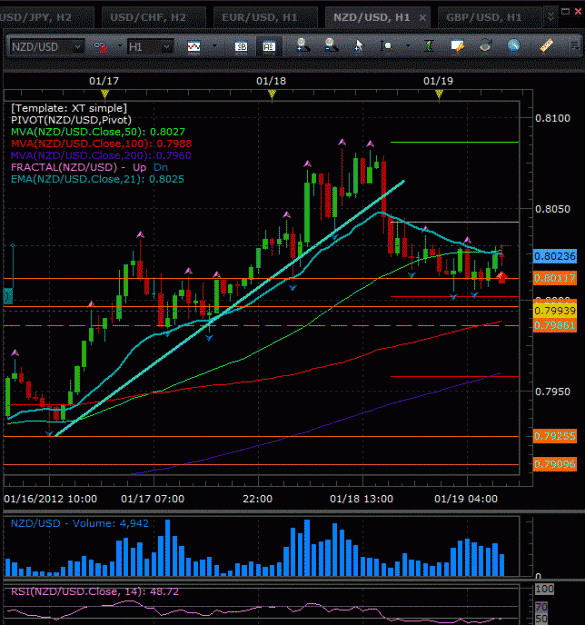Image resolution: width=585 pixels, height=625 pixels.
Task: Click the chart type line-graph icon
Action: (194, 47)
